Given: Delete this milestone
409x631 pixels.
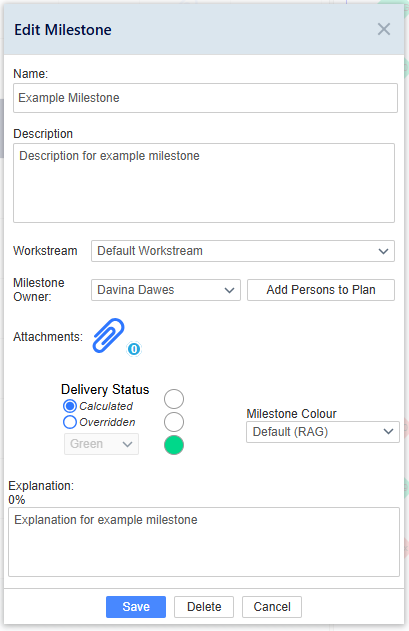Looking at the screenshot, I should 204,607.
